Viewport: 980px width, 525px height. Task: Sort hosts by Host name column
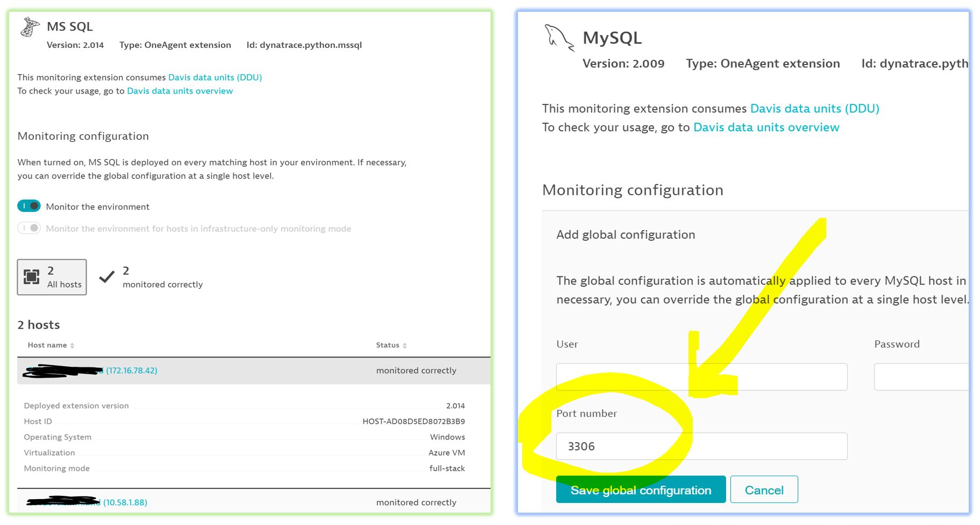tap(51, 345)
